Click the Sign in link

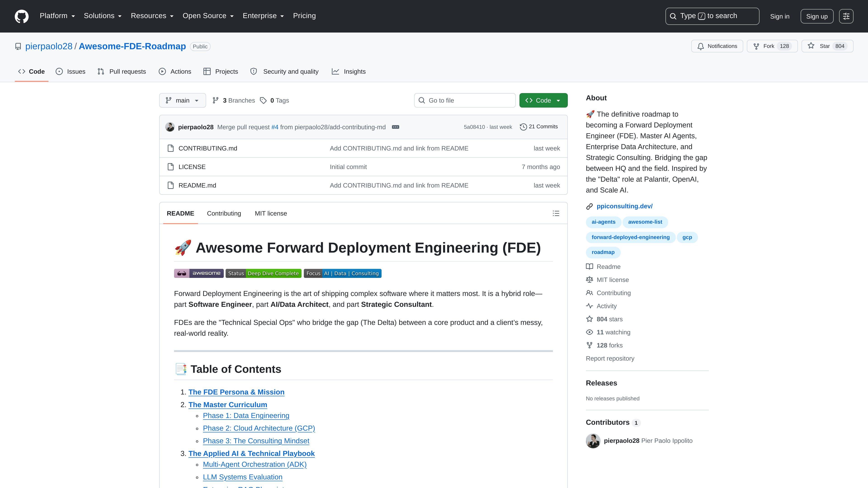[x=780, y=16]
